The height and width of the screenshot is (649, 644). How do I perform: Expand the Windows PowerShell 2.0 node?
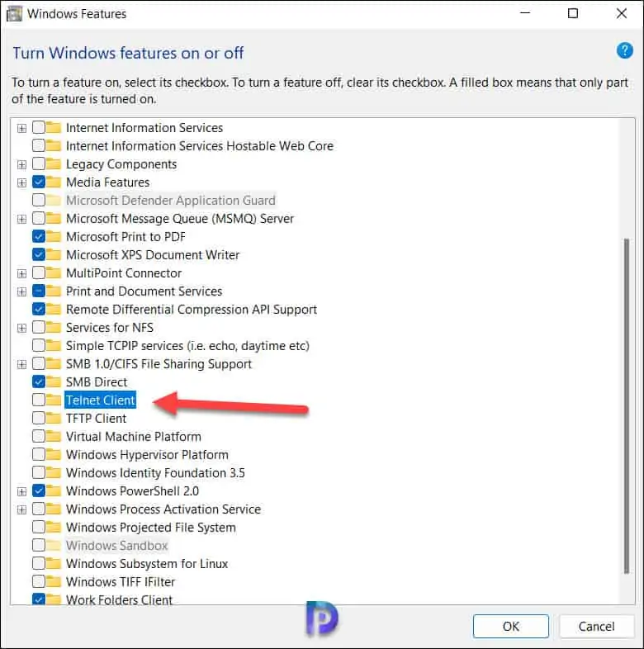pyautogui.click(x=22, y=492)
